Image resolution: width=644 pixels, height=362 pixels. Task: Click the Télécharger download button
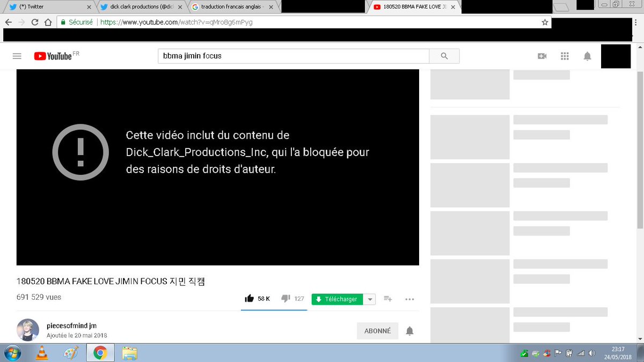(337, 299)
